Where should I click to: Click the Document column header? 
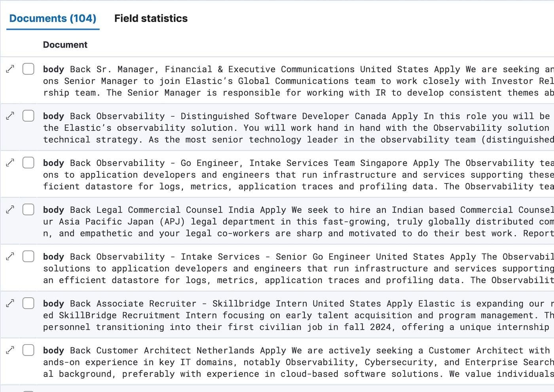tap(65, 45)
